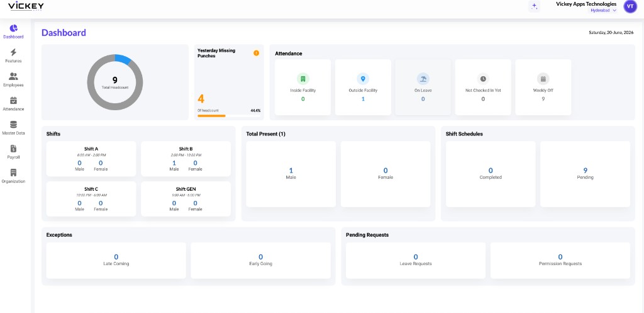Viewport: 644px width, 313px height.
Task: Open the VT user avatar
Action: point(630,6)
